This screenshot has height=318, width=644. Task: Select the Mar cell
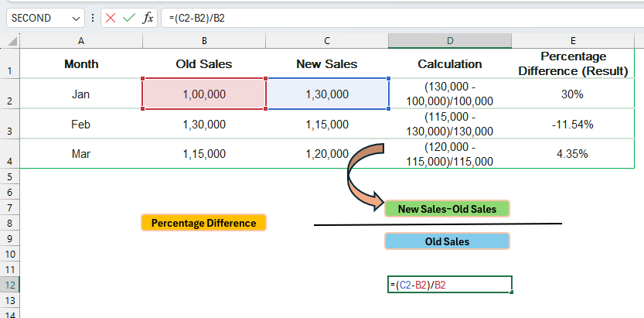(81, 154)
